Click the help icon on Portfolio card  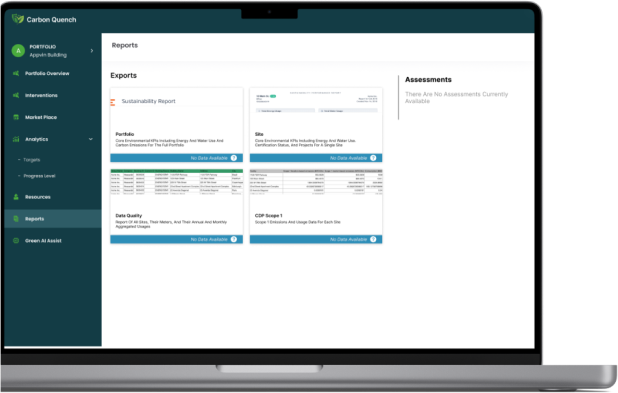[x=234, y=158]
